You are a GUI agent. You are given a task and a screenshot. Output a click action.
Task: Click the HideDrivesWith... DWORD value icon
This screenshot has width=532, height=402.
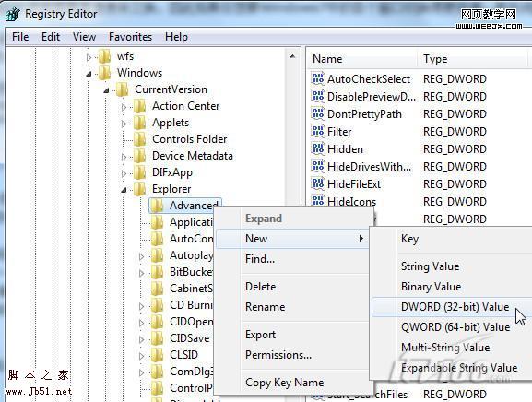pyautogui.click(x=318, y=167)
